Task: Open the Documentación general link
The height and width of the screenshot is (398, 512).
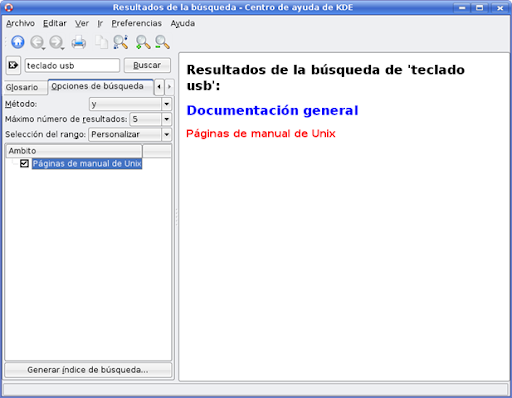Action: pos(272,110)
